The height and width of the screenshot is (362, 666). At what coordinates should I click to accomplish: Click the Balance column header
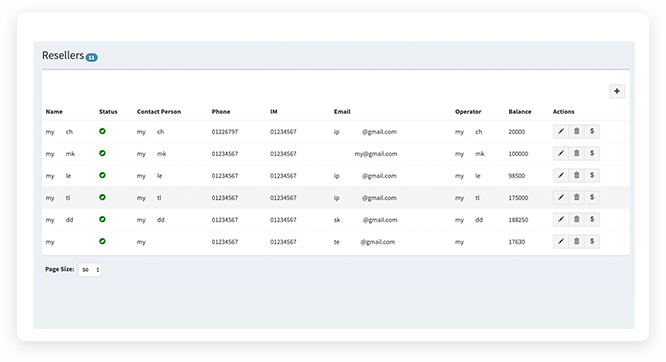tap(520, 112)
